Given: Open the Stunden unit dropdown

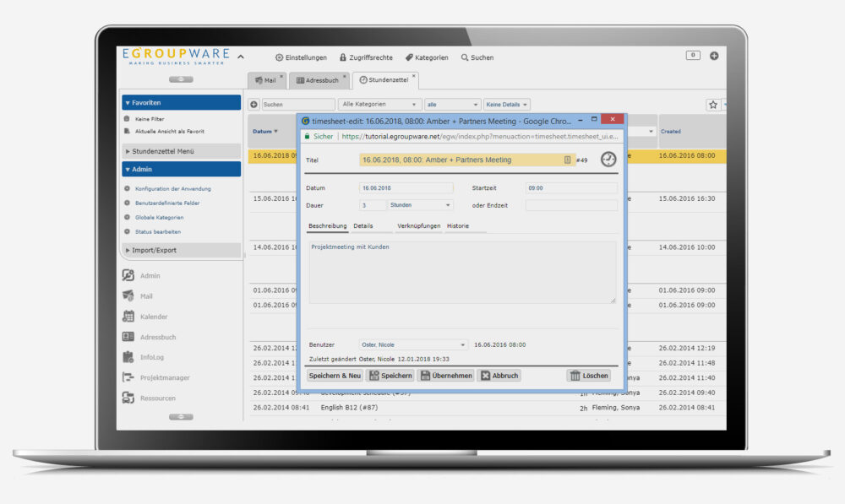Looking at the screenshot, I should 419,205.
